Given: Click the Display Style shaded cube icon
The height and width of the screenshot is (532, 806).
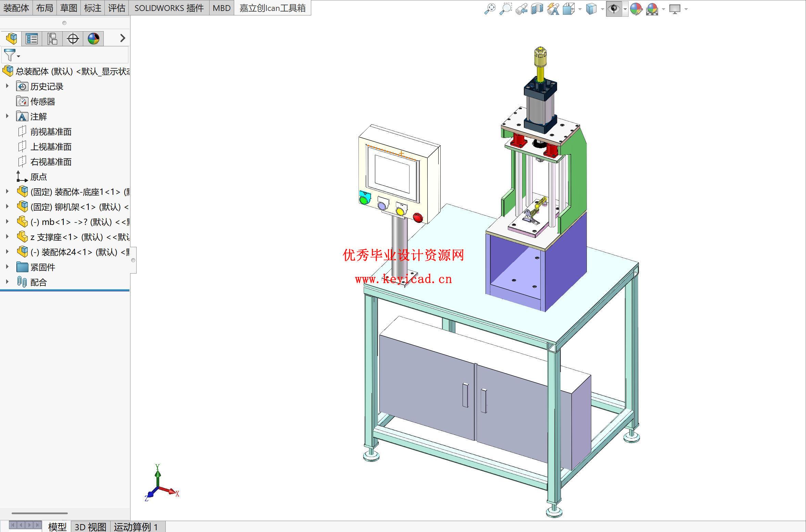Looking at the screenshot, I should (591, 9).
